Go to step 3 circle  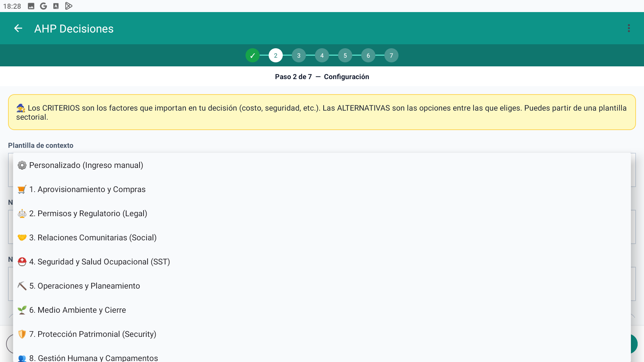pyautogui.click(x=299, y=55)
